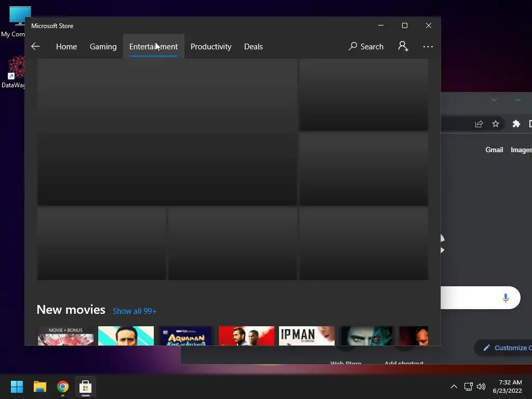Image resolution: width=532 pixels, height=399 pixels.
Task: Open the Windows Start menu
Action: point(17,387)
